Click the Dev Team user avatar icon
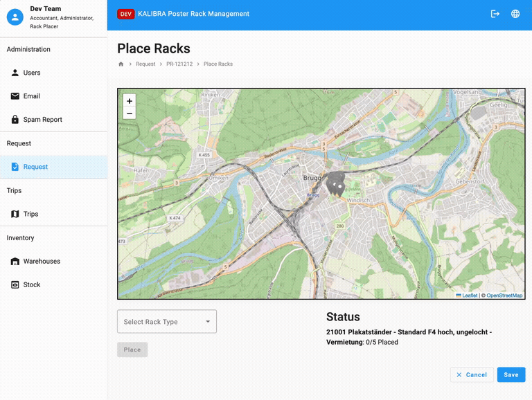 coord(15,17)
